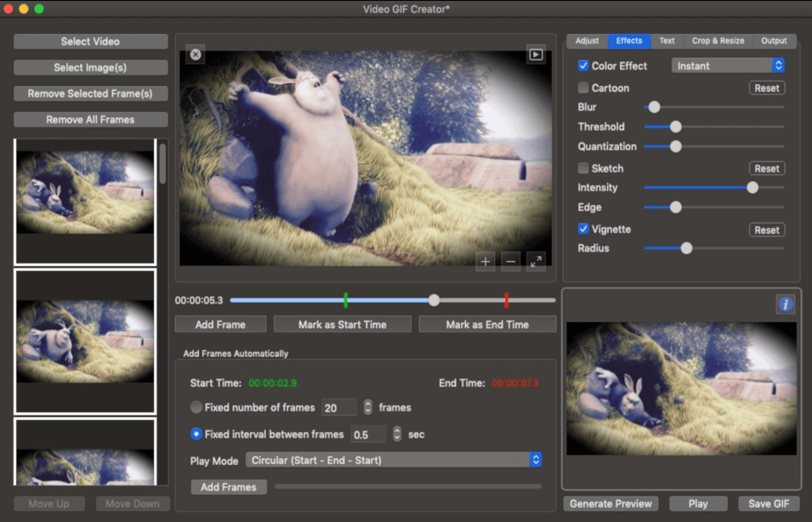Click the Threshold slider handle
Image resolution: width=812 pixels, height=522 pixels.
click(676, 127)
